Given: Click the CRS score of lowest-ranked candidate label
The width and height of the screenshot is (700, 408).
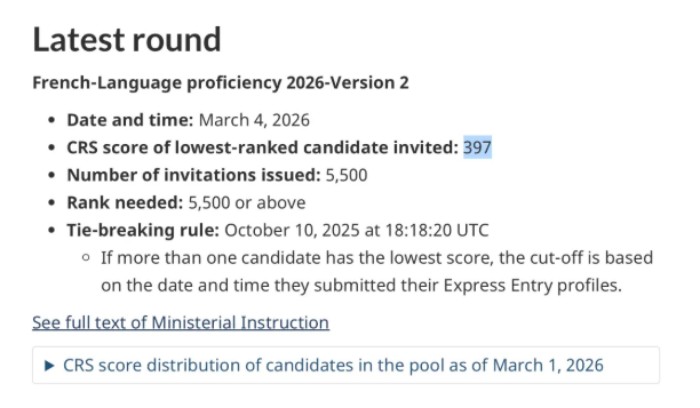Looking at the screenshot, I should click(x=262, y=147).
